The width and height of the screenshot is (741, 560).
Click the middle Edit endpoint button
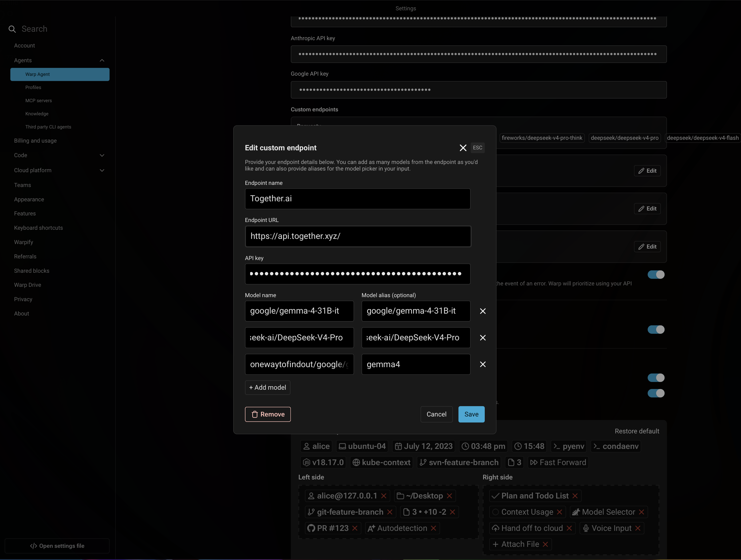point(647,209)
